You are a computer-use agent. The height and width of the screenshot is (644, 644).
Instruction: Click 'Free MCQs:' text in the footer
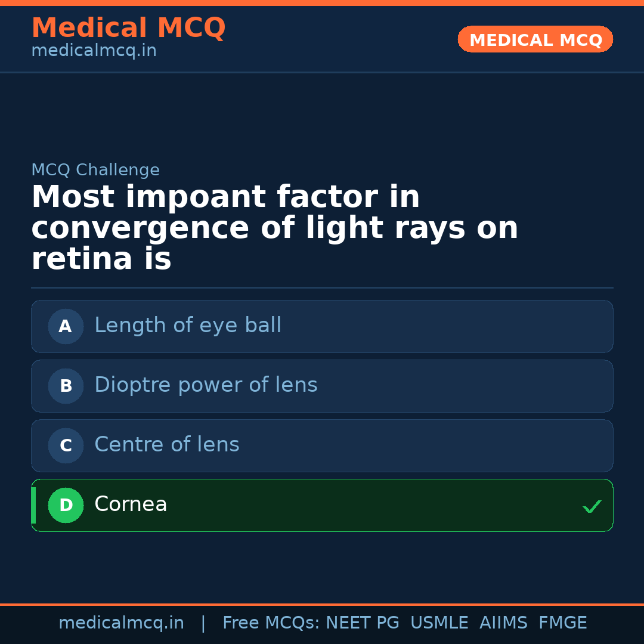(x=271, y=623)
